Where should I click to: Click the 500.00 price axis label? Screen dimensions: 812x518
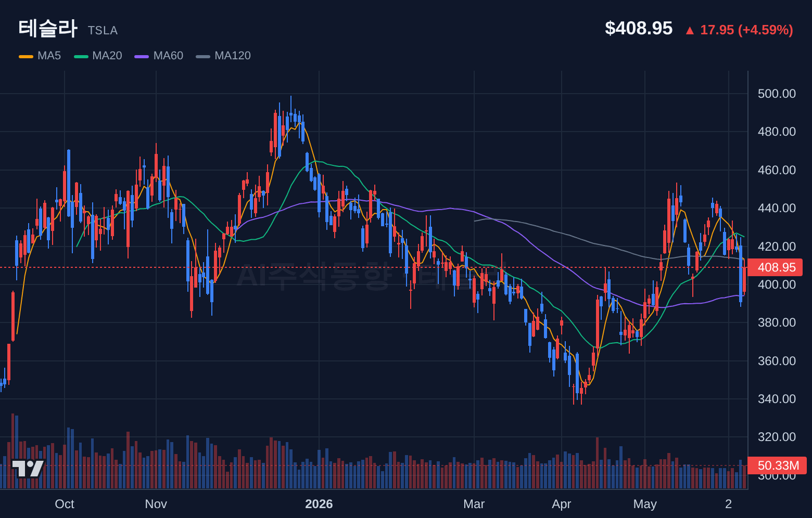click(777, 94)
